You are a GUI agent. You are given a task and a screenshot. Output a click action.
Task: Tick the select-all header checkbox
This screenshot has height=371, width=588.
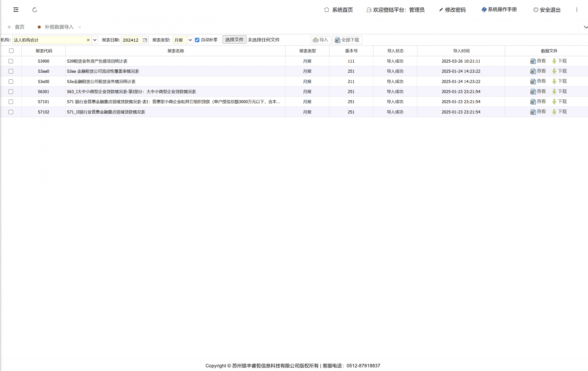point(11,51)
